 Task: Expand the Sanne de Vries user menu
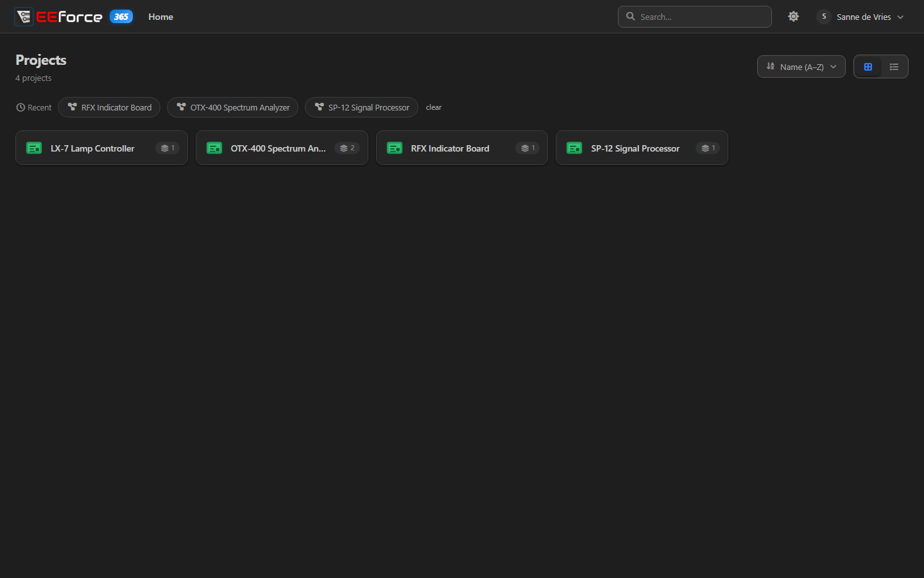(860, 17)
